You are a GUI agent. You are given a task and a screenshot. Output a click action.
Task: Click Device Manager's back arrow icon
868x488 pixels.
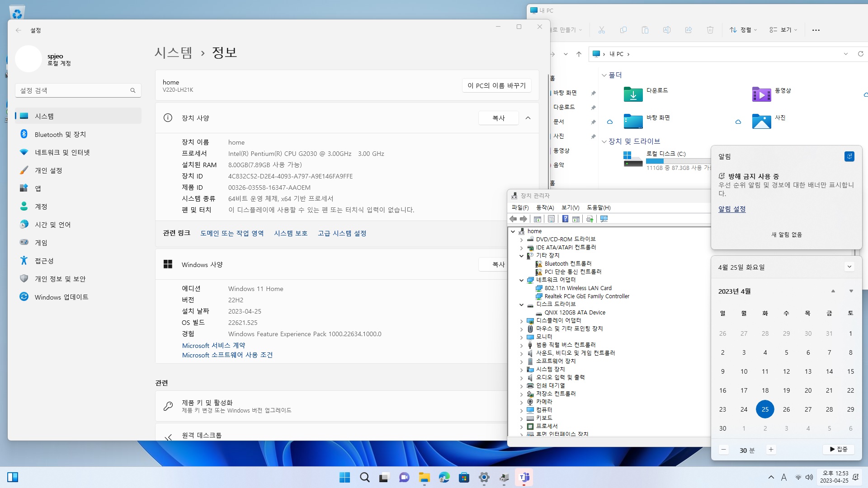click(513, 219)
